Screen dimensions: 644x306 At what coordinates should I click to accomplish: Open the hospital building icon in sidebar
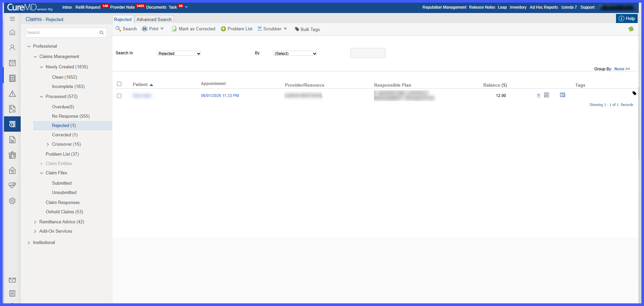[12, 155]
